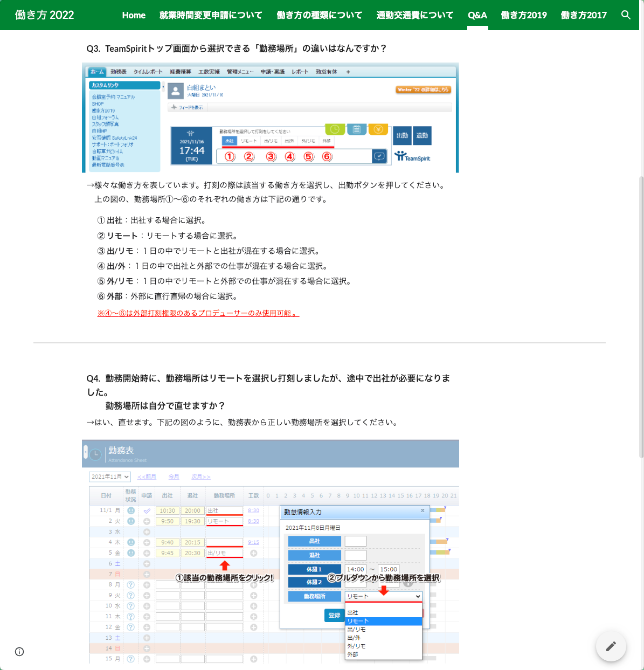644x670 pixels.
Task: Toggle リモート in the punch location selector
Action: click(248, 141)
